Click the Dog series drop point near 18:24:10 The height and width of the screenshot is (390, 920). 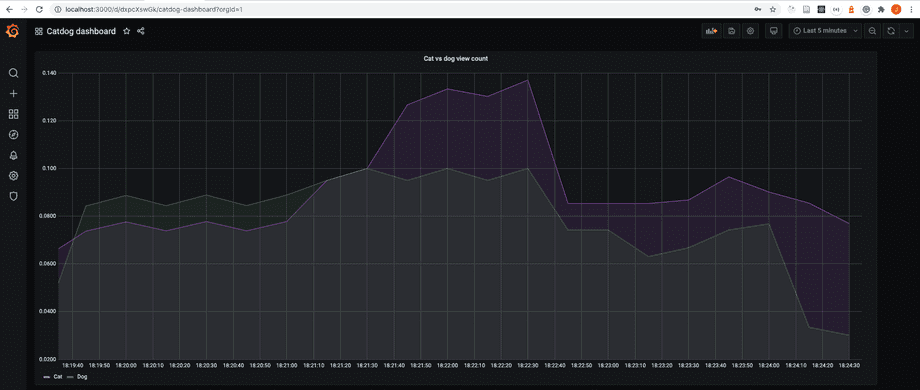click(809, 327)
